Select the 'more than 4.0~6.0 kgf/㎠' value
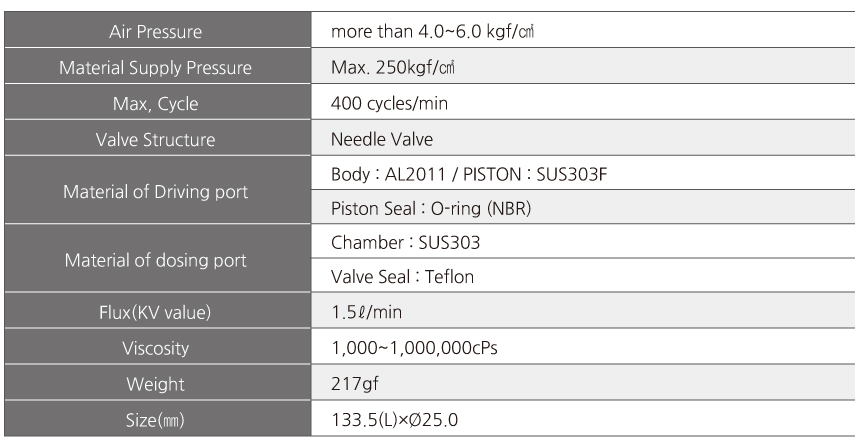Screen dimensions: 859x447 tap(432, 31)
